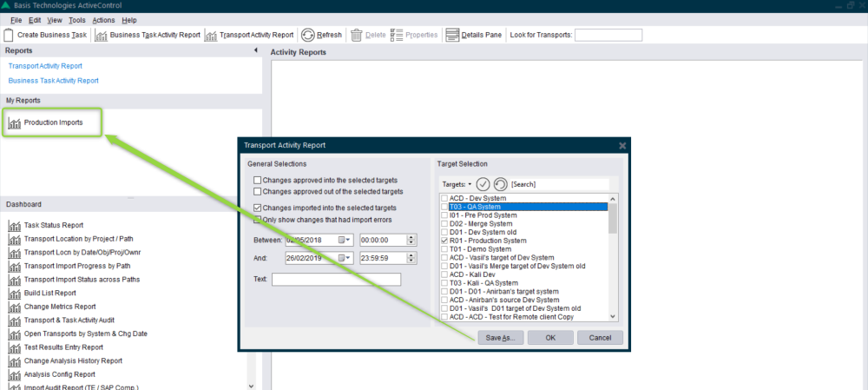Click the targets [Search] field

[x=559, y=184]
